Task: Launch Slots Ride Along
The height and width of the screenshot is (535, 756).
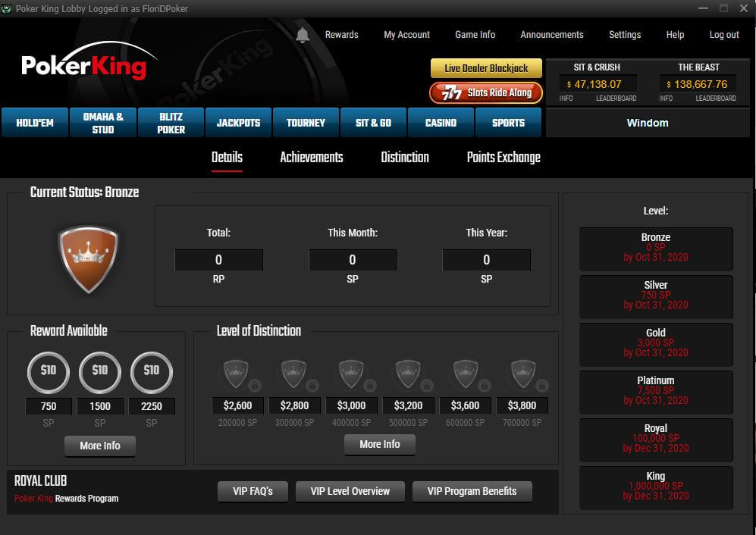Action: [486, 92]
